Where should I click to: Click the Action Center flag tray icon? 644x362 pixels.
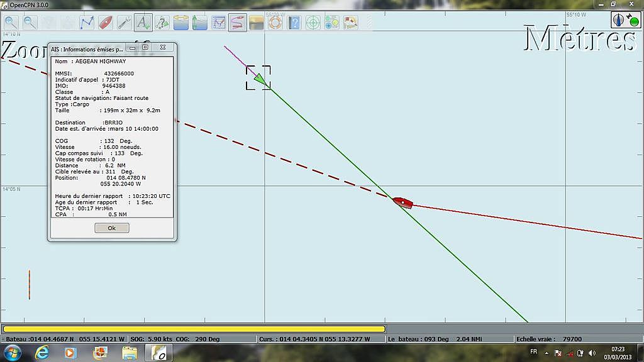(x=558, y=353)
